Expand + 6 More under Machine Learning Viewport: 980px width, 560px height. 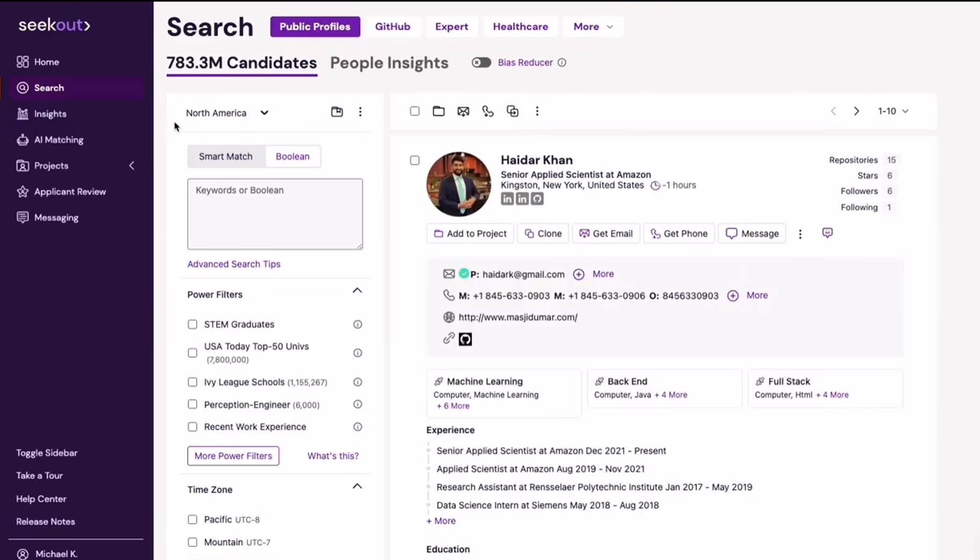[x=453, y=406]
